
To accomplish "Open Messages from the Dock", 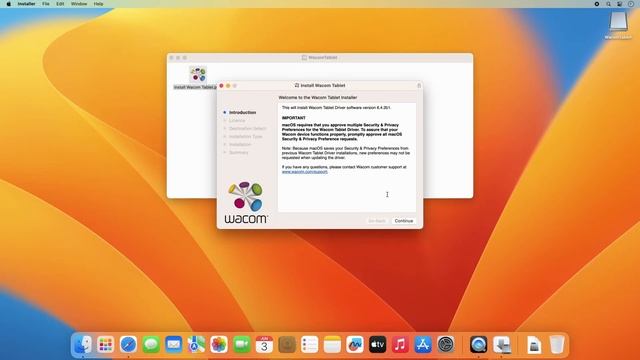I will (151, 345).
